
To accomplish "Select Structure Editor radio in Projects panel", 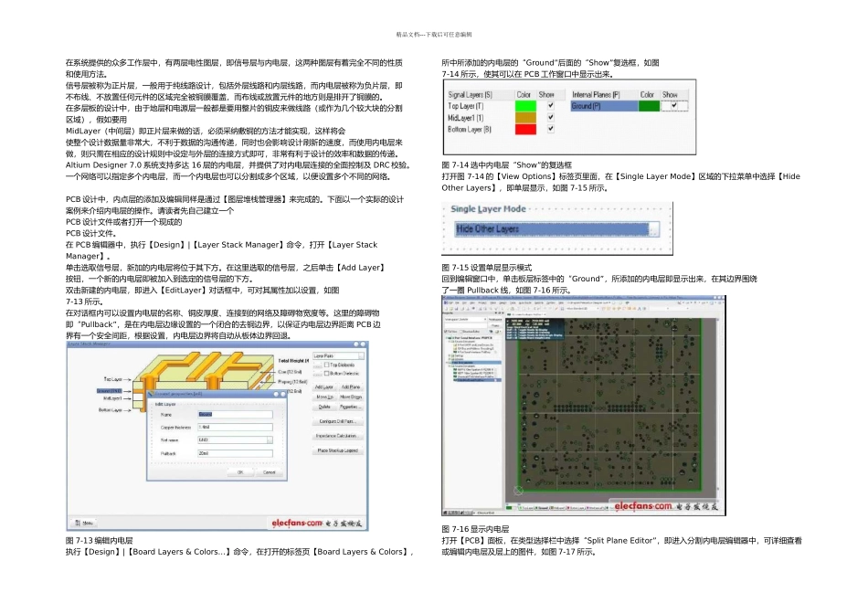I will pos(470,332).
